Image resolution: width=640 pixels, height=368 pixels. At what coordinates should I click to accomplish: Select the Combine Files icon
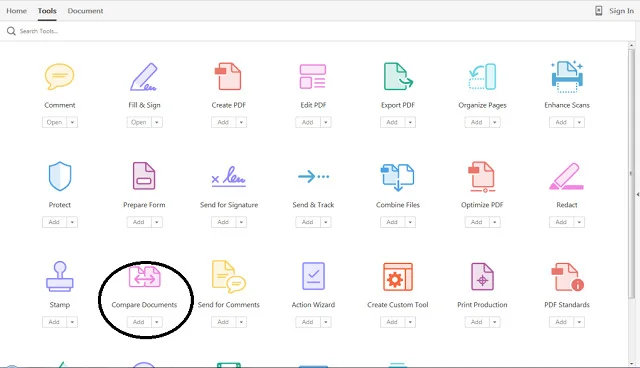(x=398, y=177)
